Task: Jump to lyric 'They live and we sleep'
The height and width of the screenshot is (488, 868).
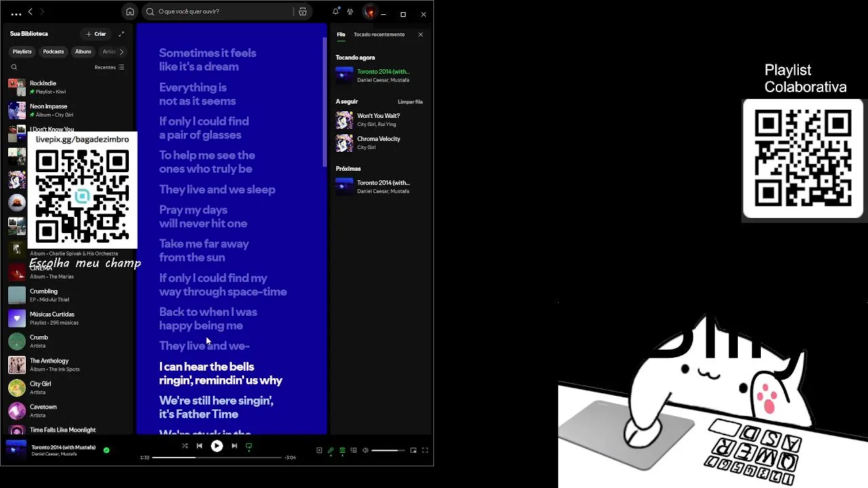Action: 217,190
